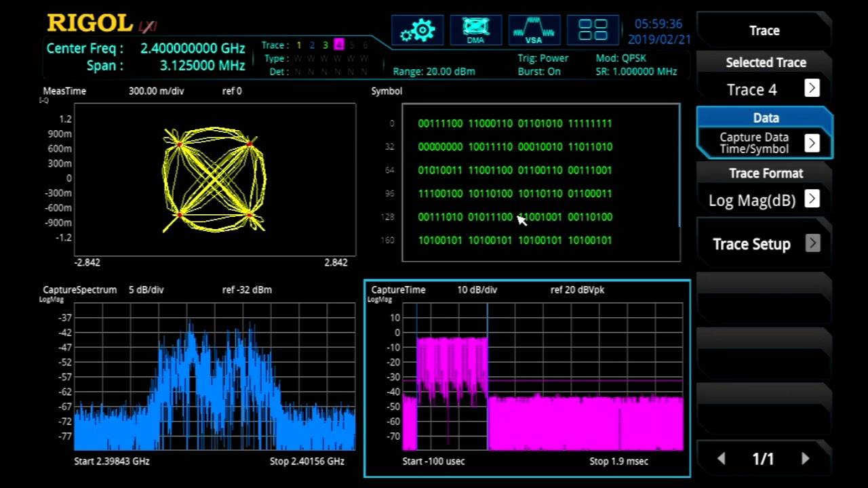Click the ref 20 dBVpk label
Image resolution: width=868 pixels, height=488 pixels.
pyautogui.click(x=577, y=289)
